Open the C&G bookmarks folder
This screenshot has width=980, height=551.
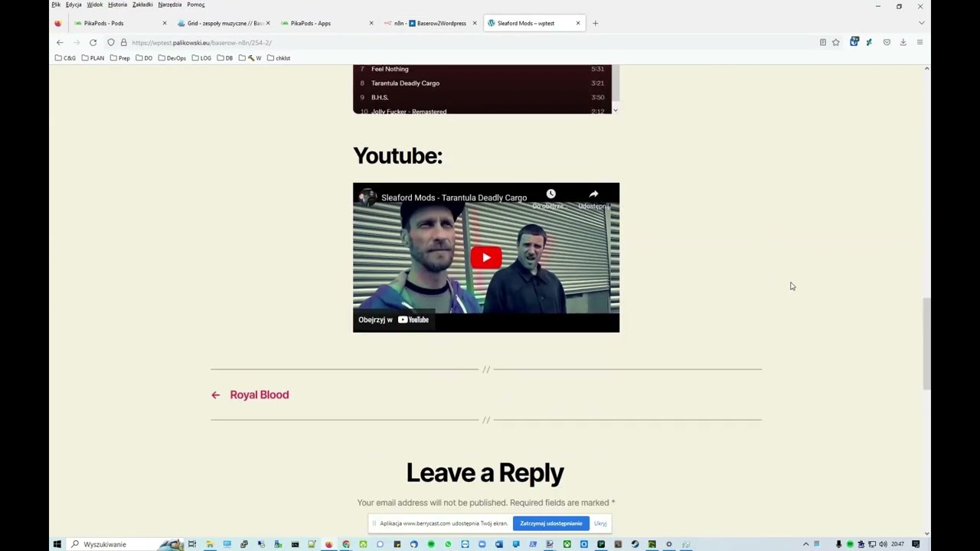click(x=65, y=58)
